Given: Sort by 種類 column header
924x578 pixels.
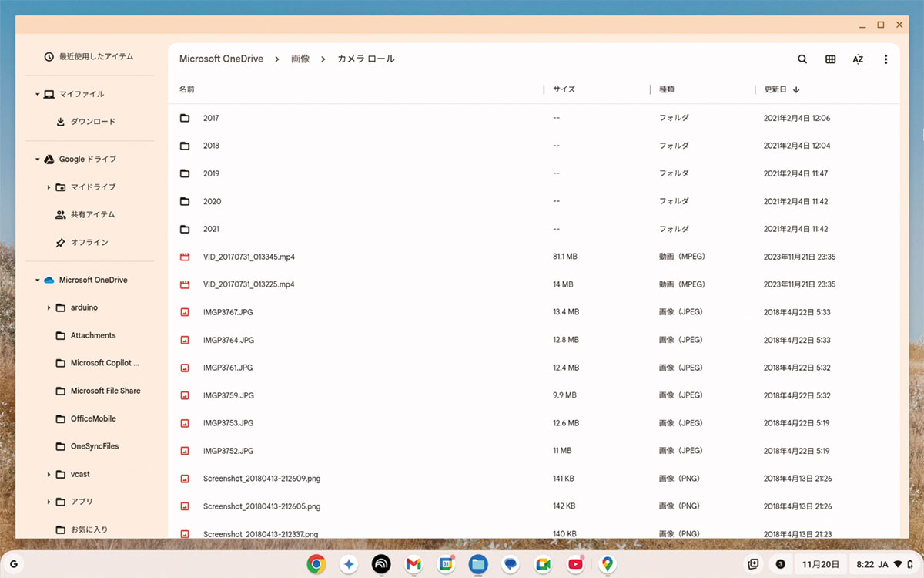Looking at the screenshot, I should pos(667,89).
